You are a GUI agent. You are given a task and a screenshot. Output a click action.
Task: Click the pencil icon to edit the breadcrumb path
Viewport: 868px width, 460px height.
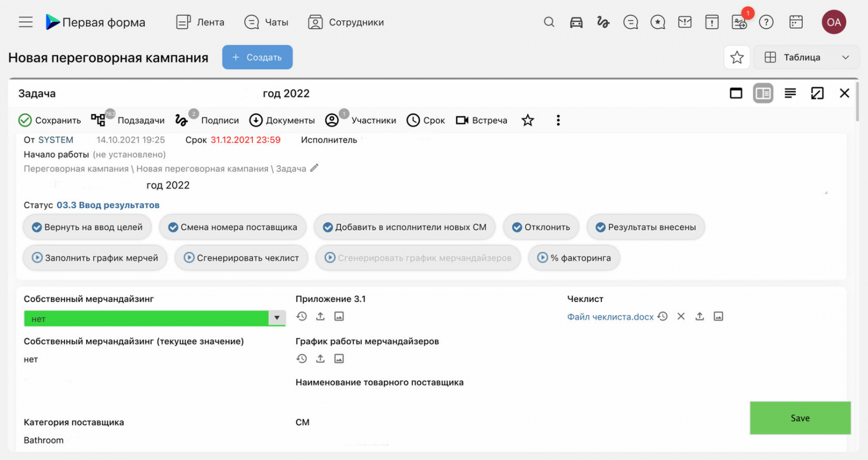tap(314, 167)
